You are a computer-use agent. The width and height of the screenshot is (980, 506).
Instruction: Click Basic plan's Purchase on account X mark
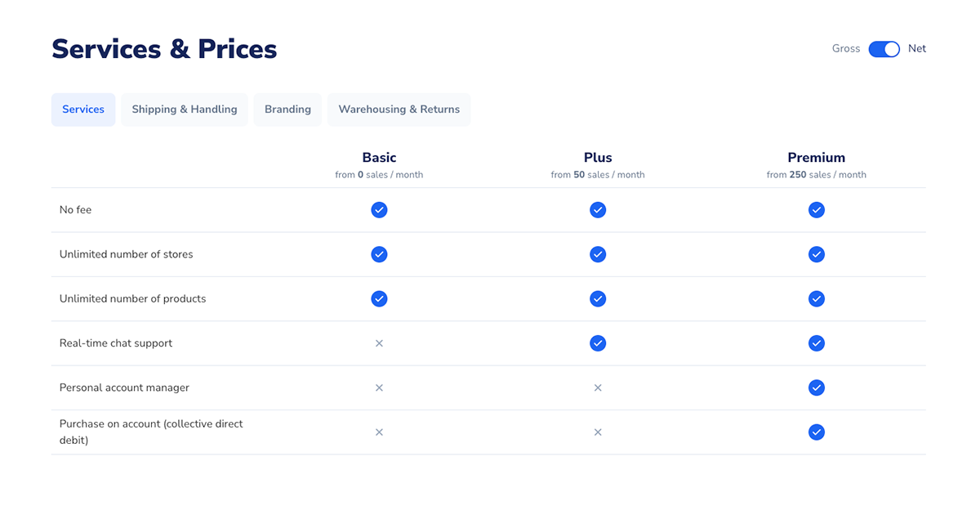coord(379,432)
